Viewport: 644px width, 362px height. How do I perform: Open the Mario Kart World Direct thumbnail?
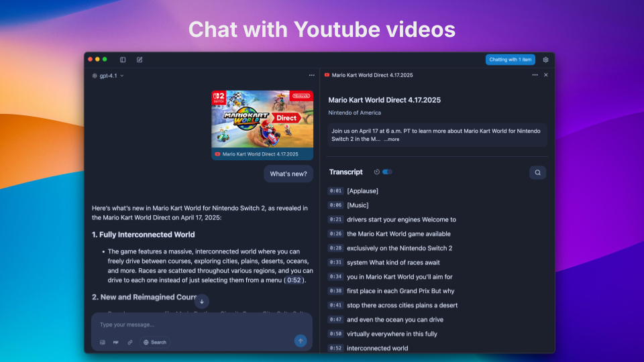tap(262, 119)
